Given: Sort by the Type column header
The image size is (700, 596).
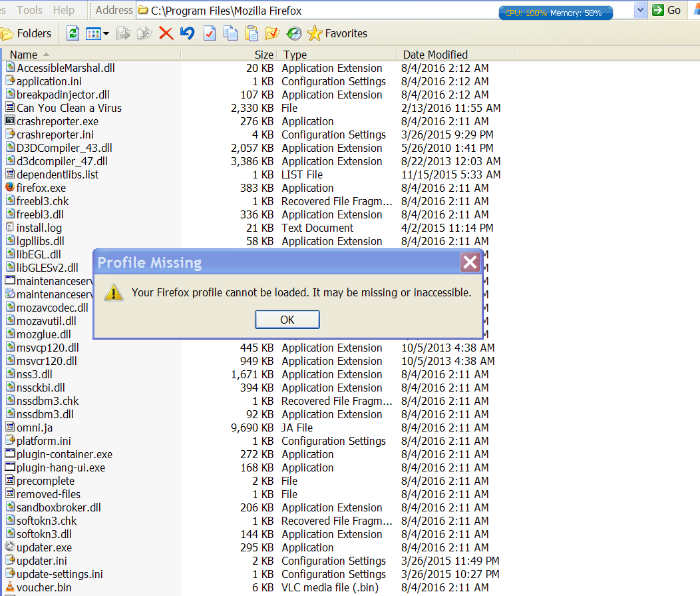Looking at the screenshot, I should click(x=337, y=55).
